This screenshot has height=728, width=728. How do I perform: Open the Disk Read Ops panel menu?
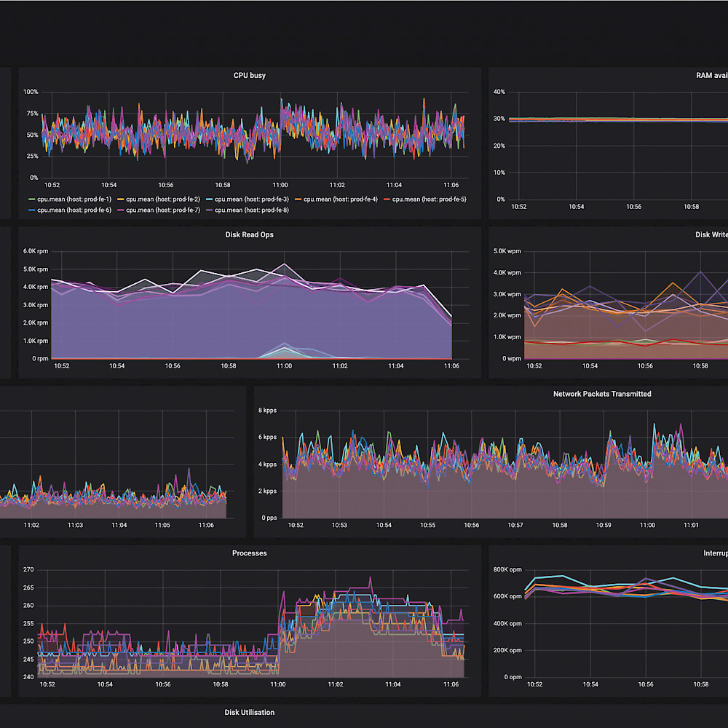click(248, 234)
